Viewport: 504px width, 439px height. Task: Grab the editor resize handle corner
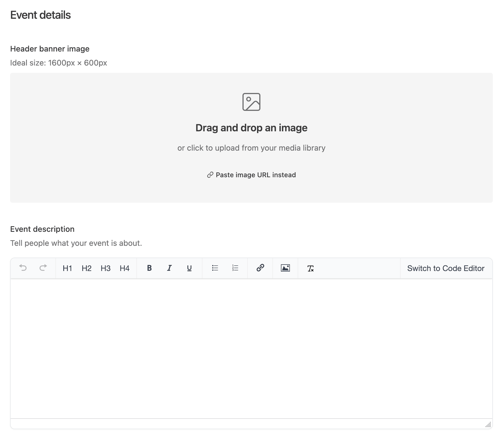tap(488, 425)
